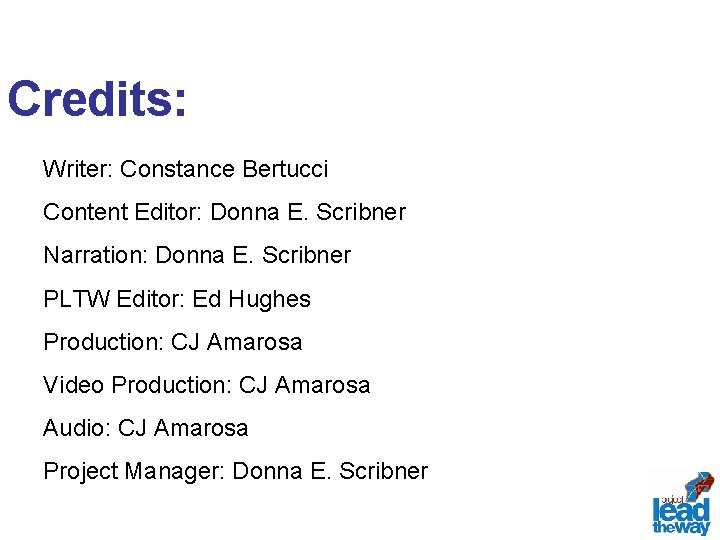The image size is (720, 540).
Task: Select the "Project Manager:" label
Action: point(134,471)
